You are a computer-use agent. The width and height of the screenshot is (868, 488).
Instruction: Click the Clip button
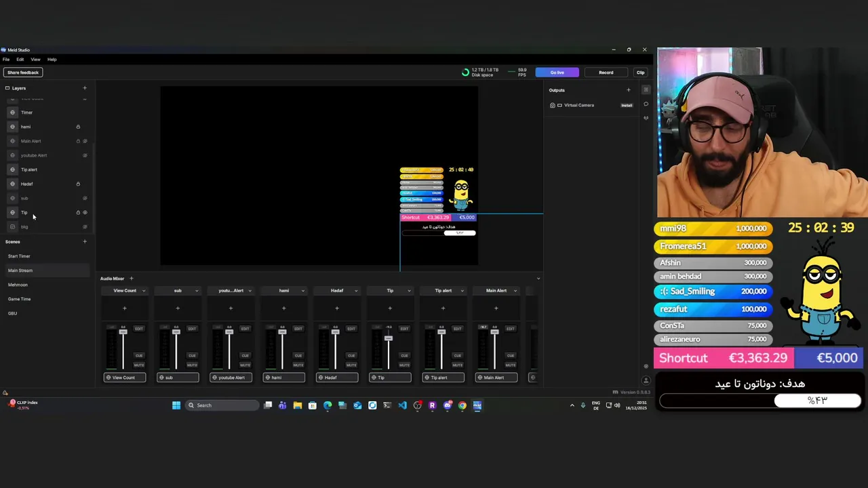tap(640, 73)
